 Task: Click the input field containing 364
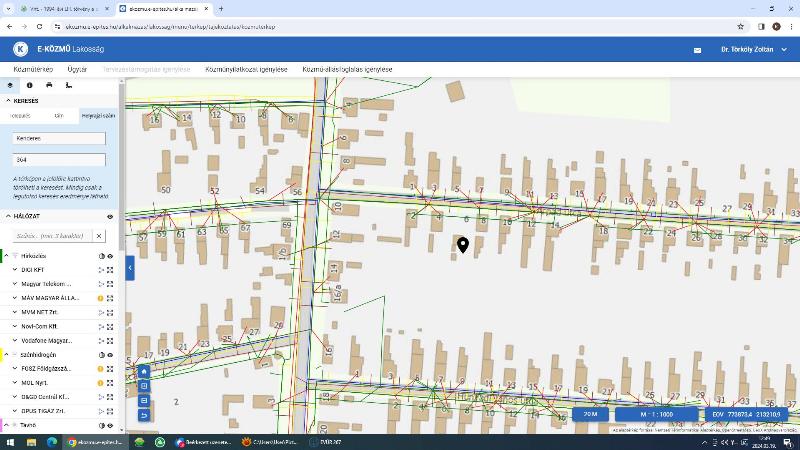(x=59, y=159)
